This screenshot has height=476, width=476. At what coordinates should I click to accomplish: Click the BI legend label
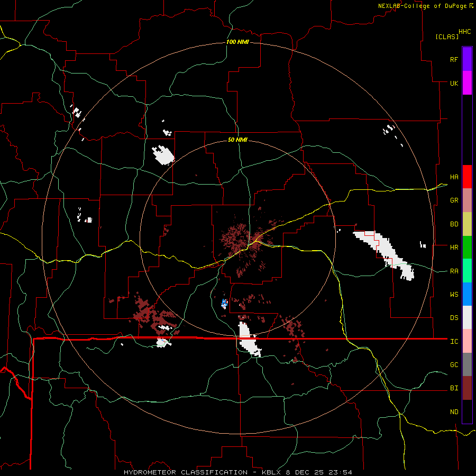(x=454, y=388)
